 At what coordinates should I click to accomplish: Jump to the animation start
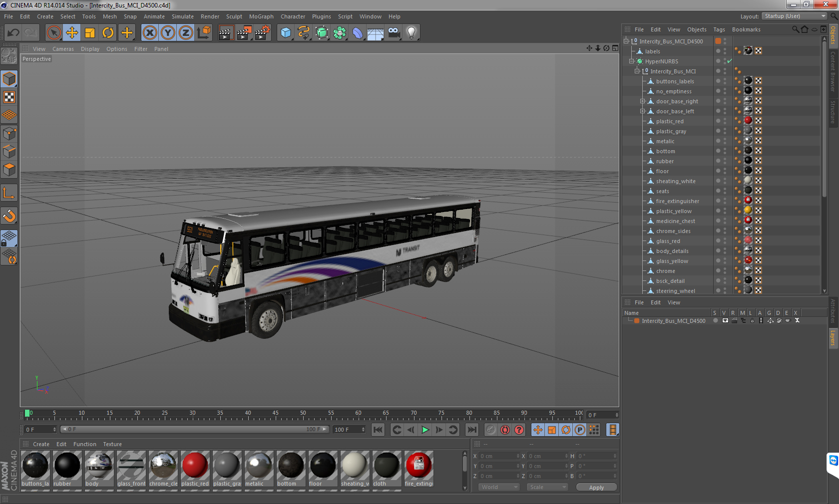click(378, 430)
